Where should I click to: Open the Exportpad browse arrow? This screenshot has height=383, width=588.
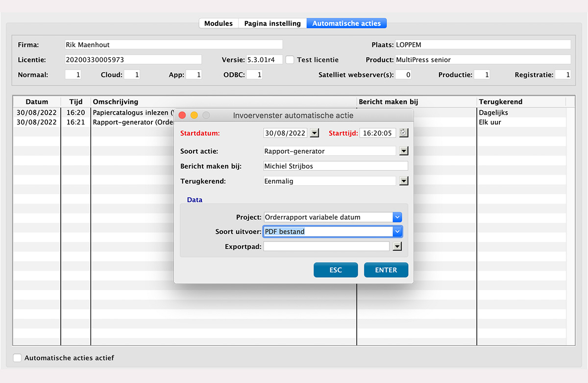click(x=397, y=246)
